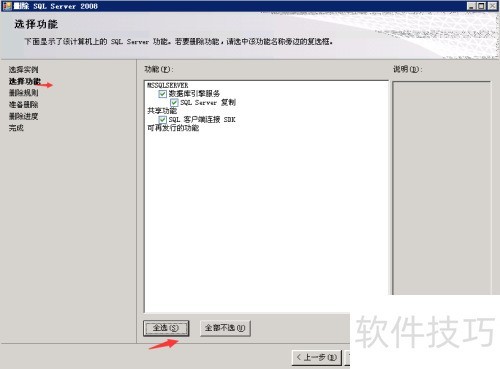Click the SQL Server setup title bar icon
Image resolution: width=500 pixels, height=369 pixels.
point(7,6)
